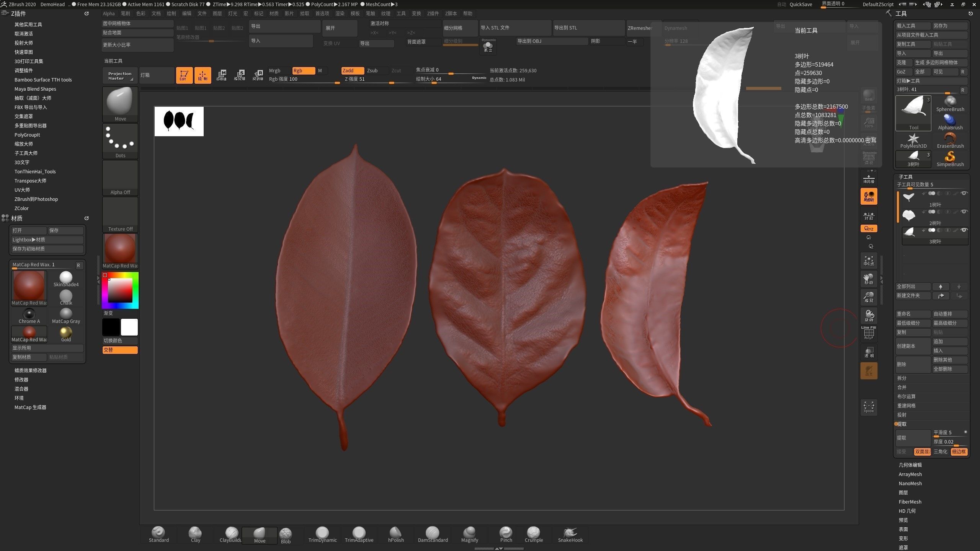Select the ClayBuildup brush

231,535
